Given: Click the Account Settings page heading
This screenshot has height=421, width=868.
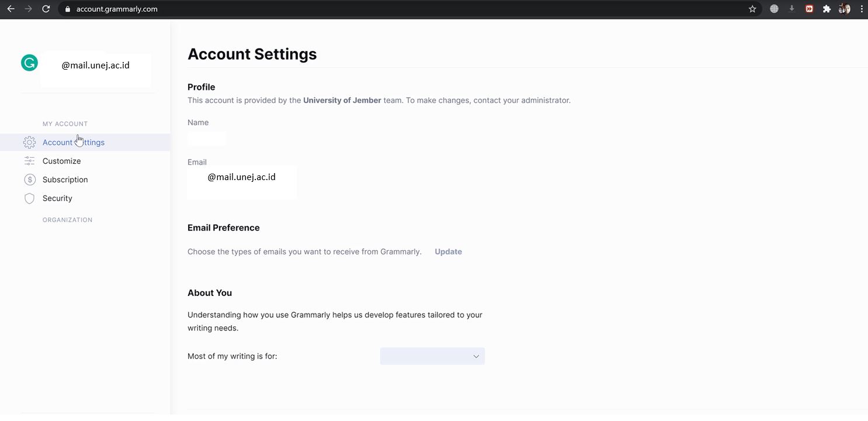Looking at the screenshot, I should 252,54.
